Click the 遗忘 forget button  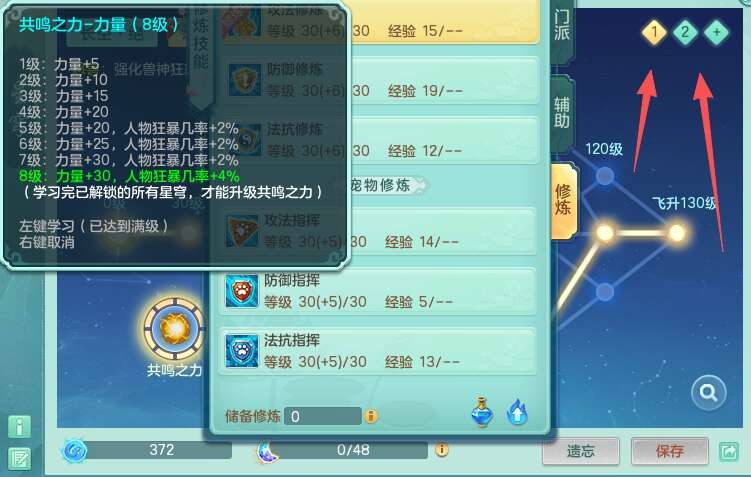click(580, 451)
